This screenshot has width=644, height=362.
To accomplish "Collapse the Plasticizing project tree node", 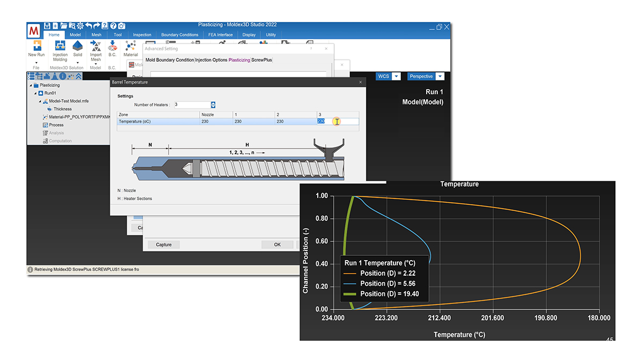I will click(x=30, y=85).
